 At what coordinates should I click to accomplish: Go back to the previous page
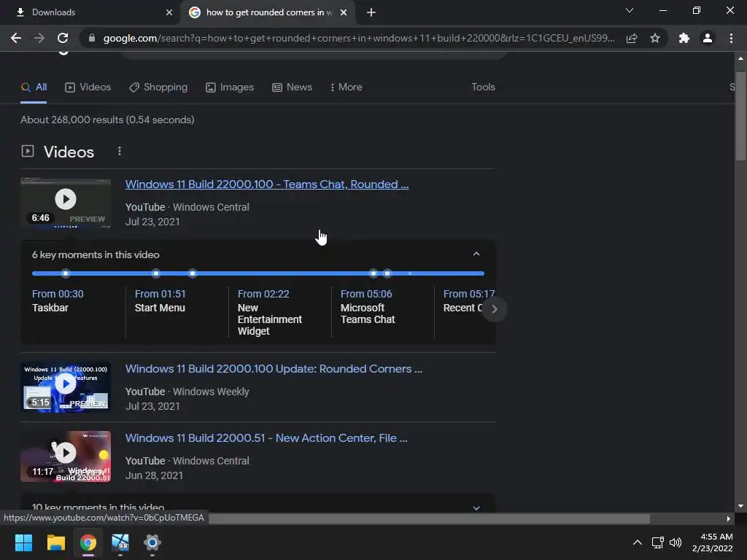(16, 38)
